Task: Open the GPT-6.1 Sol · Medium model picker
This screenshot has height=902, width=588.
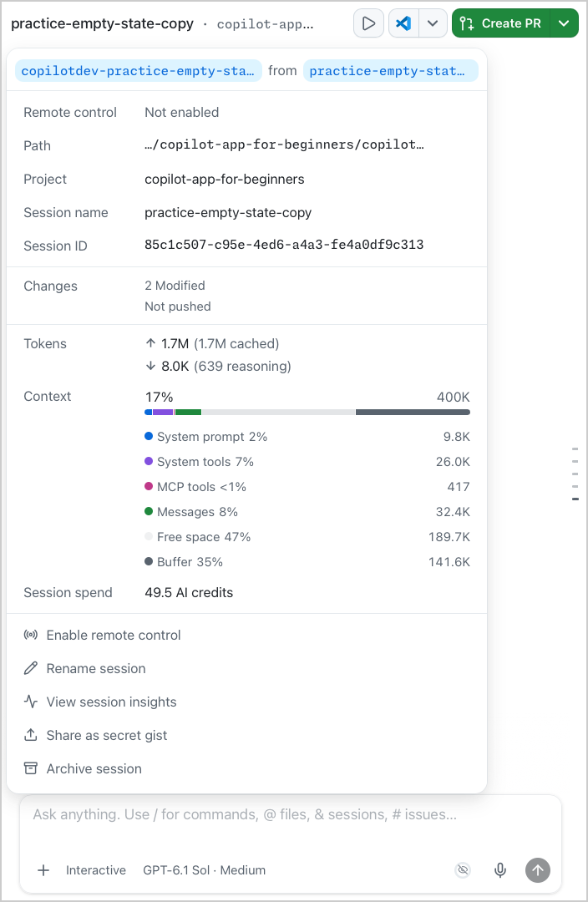Action: point(205,870)
